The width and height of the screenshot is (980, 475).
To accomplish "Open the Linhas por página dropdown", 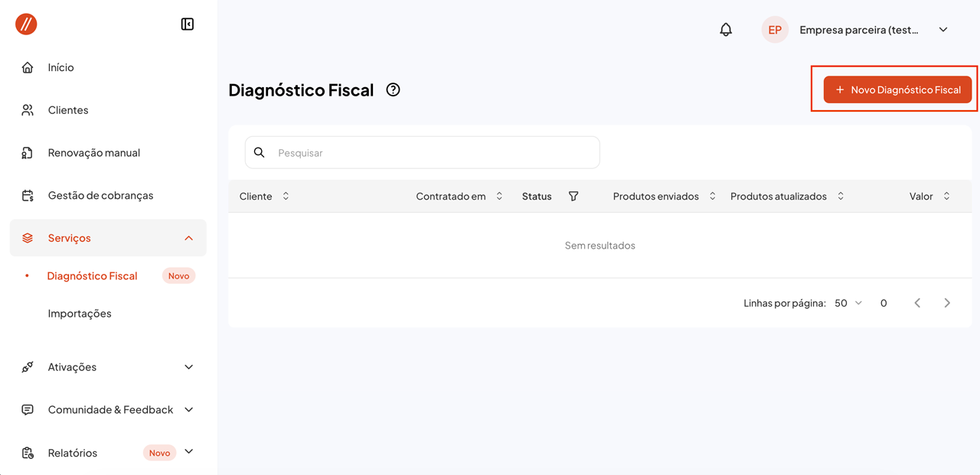I will click(x=848, y=303).
